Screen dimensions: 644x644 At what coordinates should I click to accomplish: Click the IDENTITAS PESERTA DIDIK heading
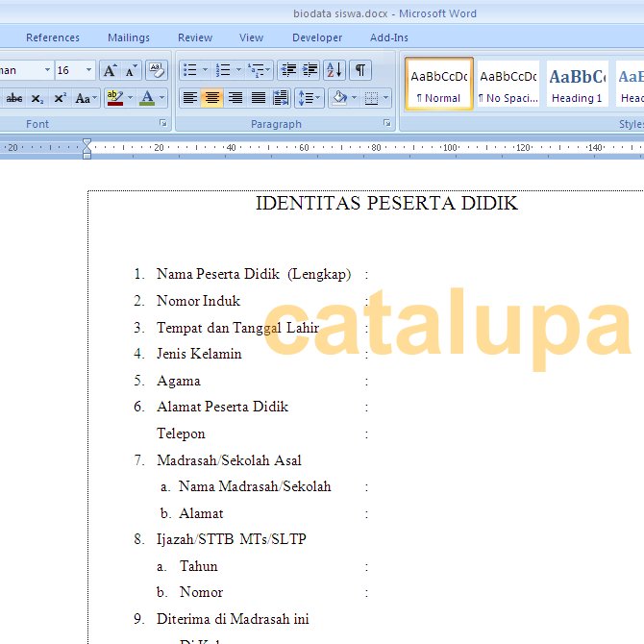pos(386,204)
